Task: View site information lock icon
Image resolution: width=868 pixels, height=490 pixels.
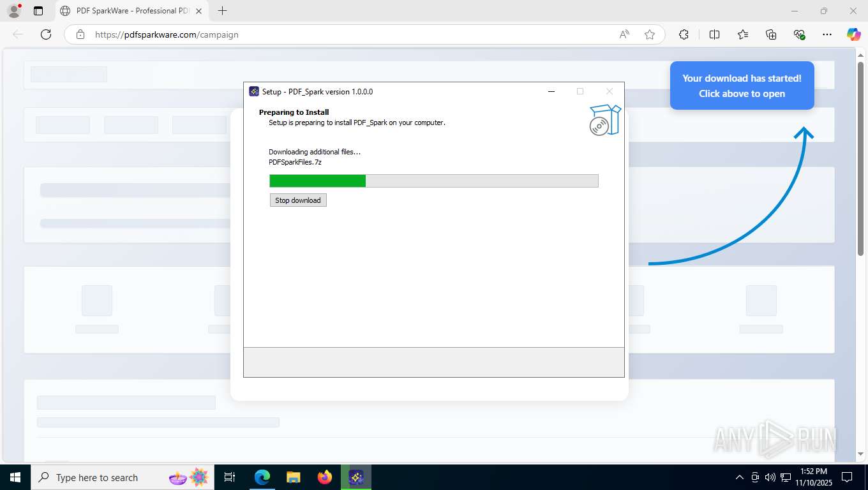Action: [x=80, y=34]
